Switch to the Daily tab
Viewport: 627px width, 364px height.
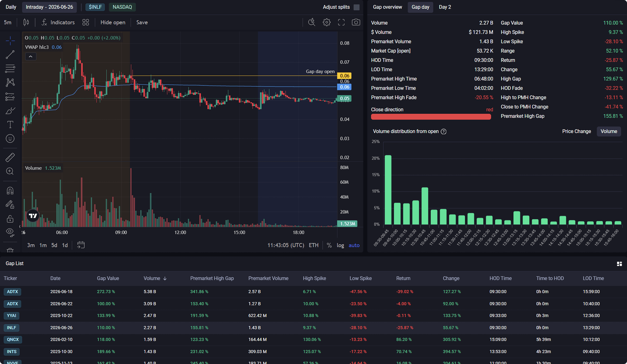pyautogui.click(x=11, y=7)
